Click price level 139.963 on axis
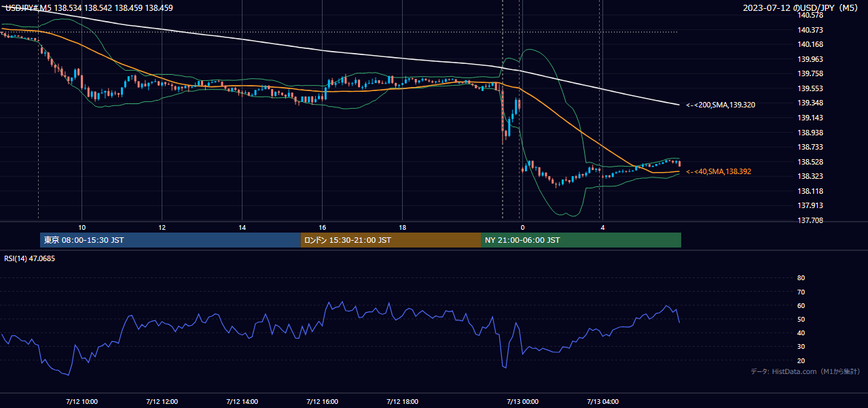The width and height of the screenshot is (868, 408). pos(811,59)
